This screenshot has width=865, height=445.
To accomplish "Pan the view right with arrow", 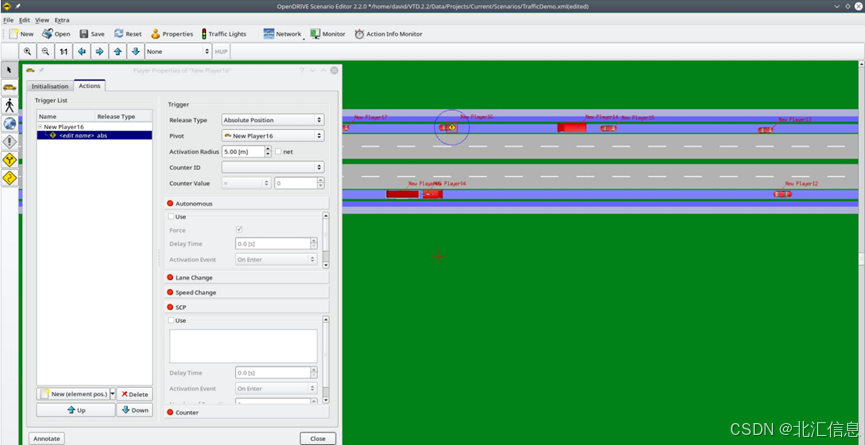I will [x=99, y=51].
